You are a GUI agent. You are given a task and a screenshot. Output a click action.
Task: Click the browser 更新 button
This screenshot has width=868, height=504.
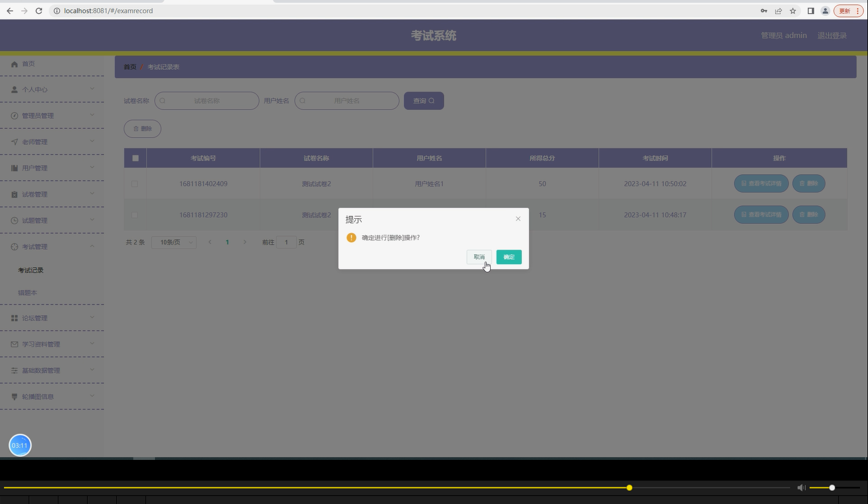pos(849,11)
